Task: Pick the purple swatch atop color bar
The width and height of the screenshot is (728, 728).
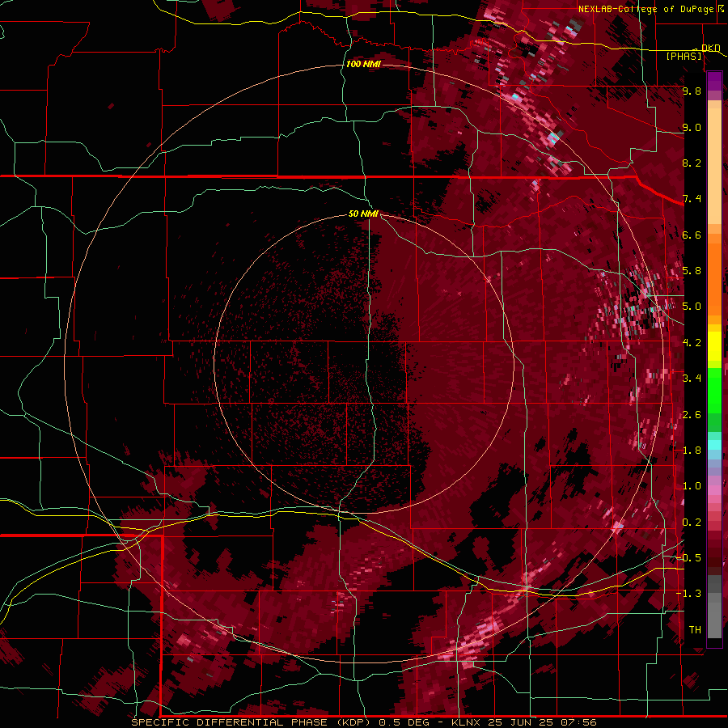Action: pos(714,81)
